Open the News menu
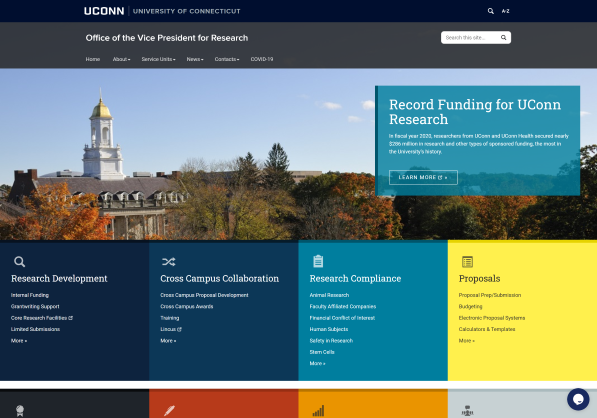The height and width of the screenshot is (418, 597). 195,59
